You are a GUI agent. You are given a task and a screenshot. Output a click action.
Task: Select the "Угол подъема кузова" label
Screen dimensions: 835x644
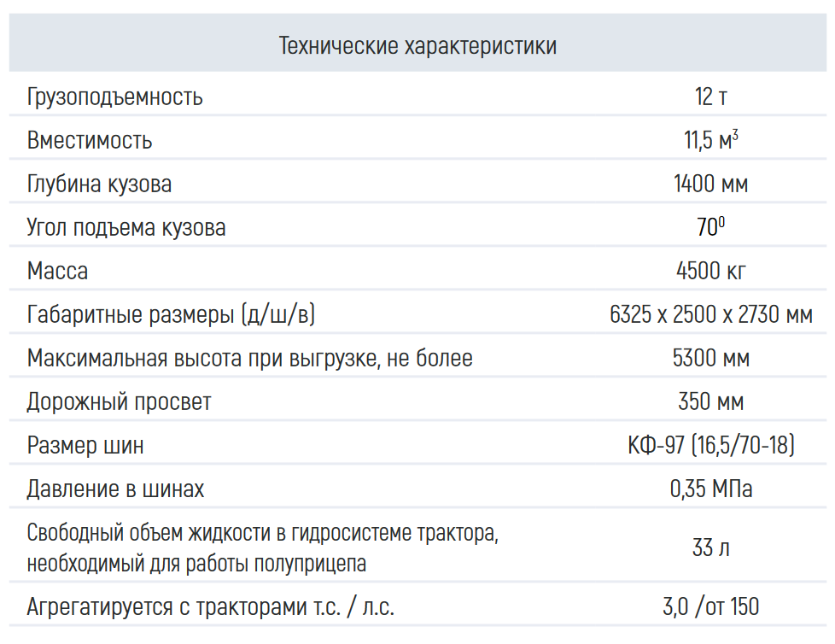[126, 228]
